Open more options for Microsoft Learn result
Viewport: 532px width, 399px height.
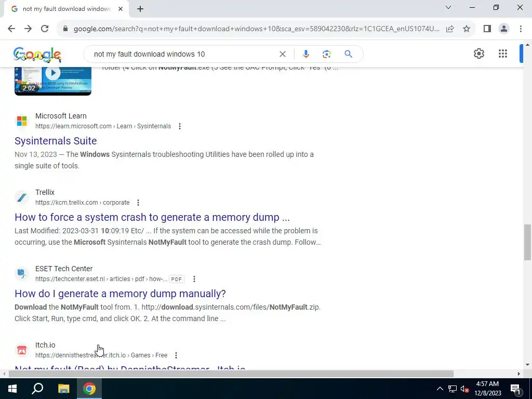point(179,126)
